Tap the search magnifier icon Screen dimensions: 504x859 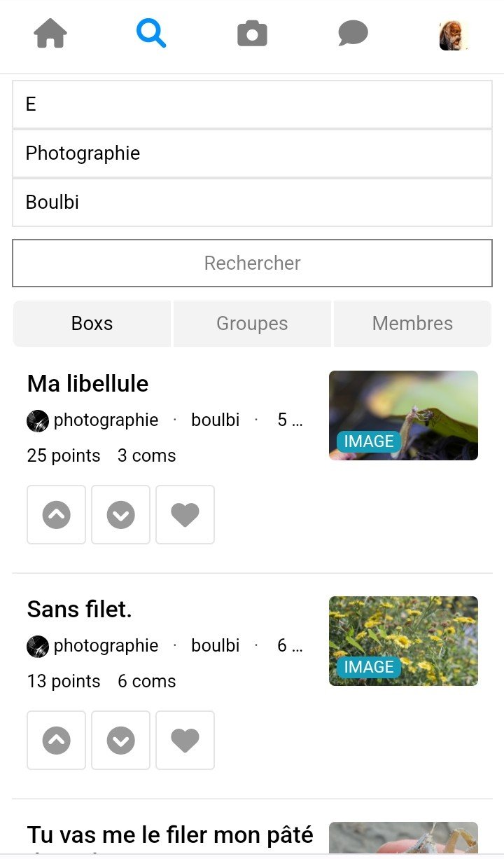pos(151,34)
